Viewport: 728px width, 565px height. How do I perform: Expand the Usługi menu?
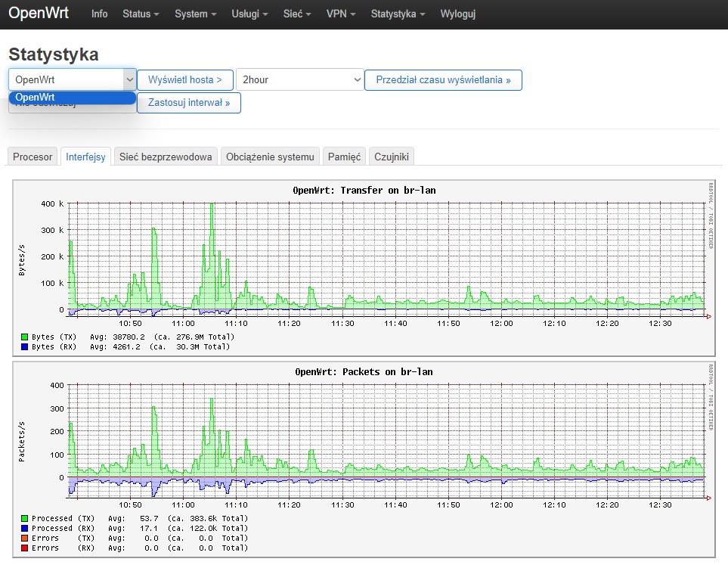249,14
